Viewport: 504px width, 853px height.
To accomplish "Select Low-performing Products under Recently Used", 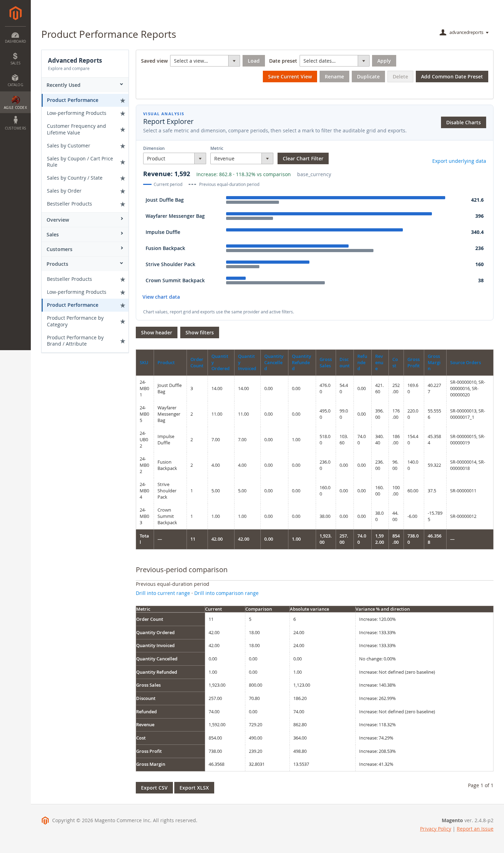I will (77, 113).
